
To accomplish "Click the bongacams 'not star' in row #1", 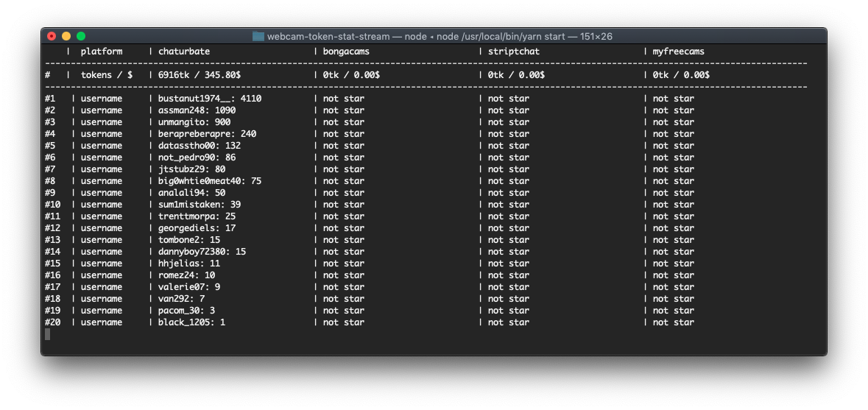I will [x=344, y=99].
